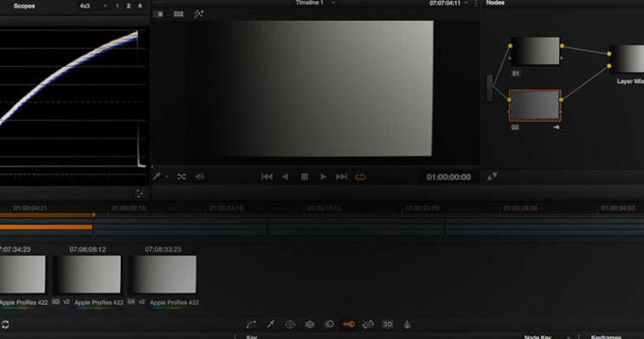Stop playback in the viewer
This screenshot has width=644, height=339.
304,176
